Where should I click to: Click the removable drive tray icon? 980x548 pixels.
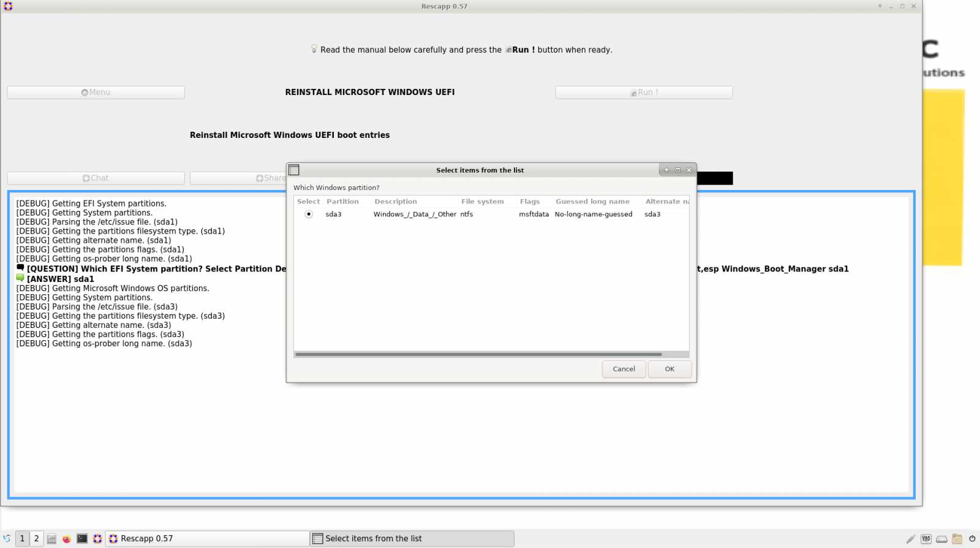click(941, 539)
